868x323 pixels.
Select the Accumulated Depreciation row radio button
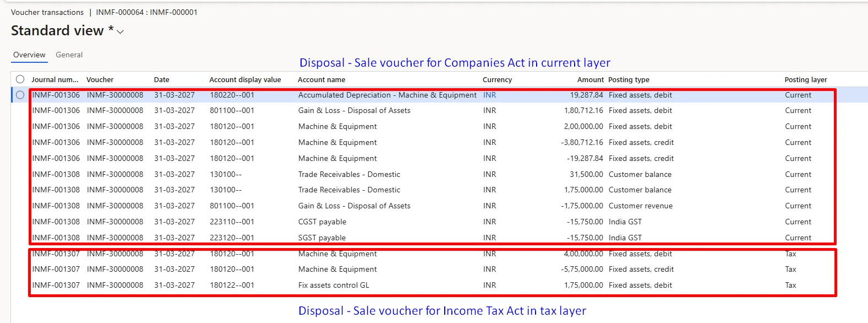click(x=20, y=95)
